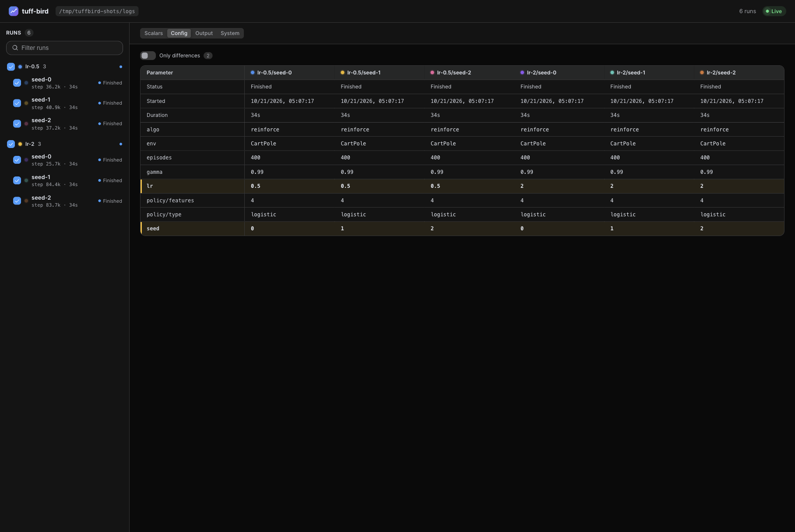This screenshot has width=795, height=532.
Task: Uncheck seed-0 checkbox under lr-0.5 group
Action: pos(17,83)
